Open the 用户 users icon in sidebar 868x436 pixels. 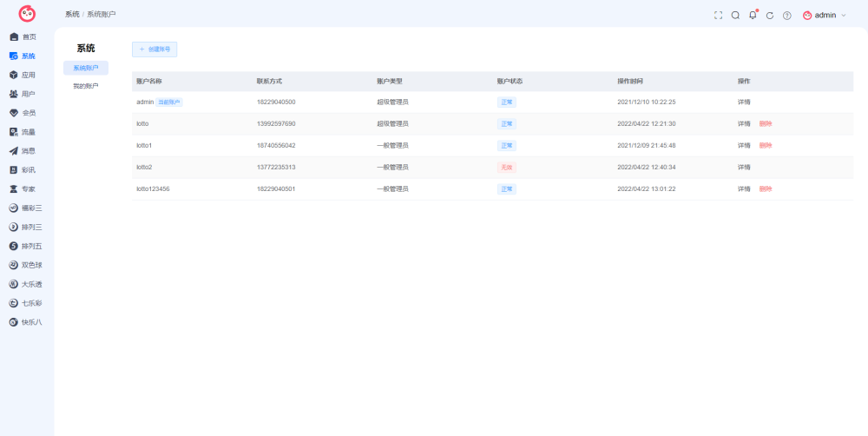(x=14, y=94)
